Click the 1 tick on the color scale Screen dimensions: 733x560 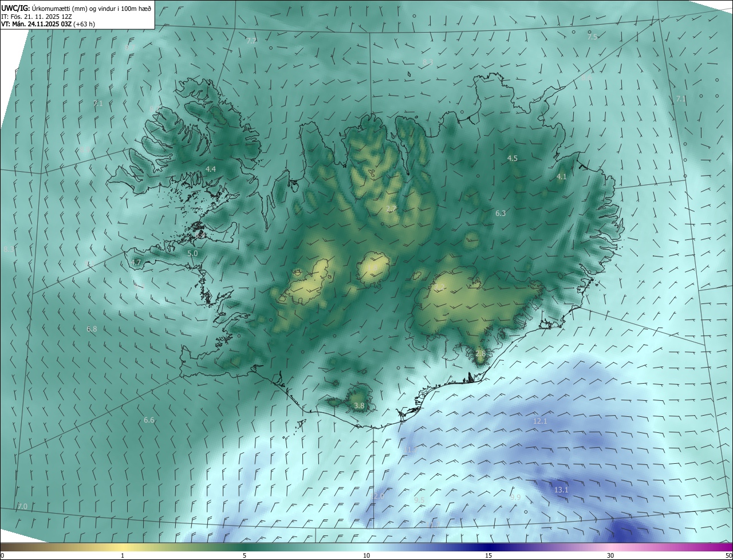123,555
